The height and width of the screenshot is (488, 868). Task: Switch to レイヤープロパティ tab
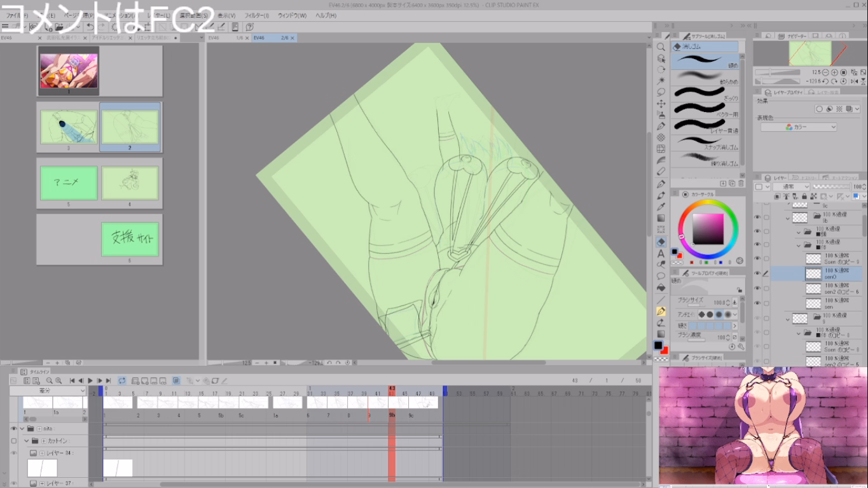click(x=785, y=93)
